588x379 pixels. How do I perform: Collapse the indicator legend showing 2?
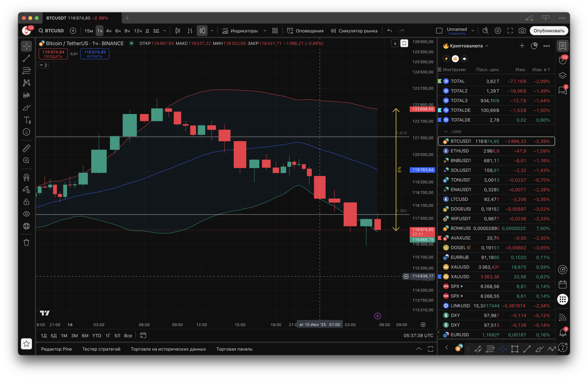pos(43,65)
